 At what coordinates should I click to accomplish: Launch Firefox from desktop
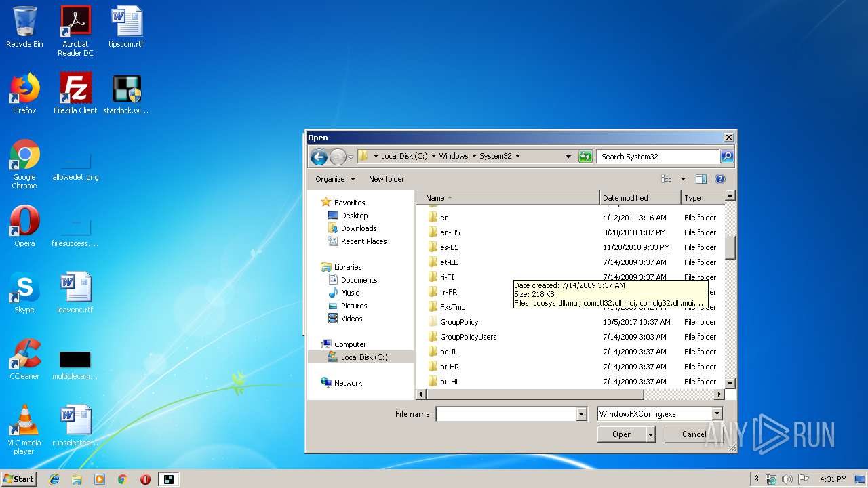click(24, 94)
